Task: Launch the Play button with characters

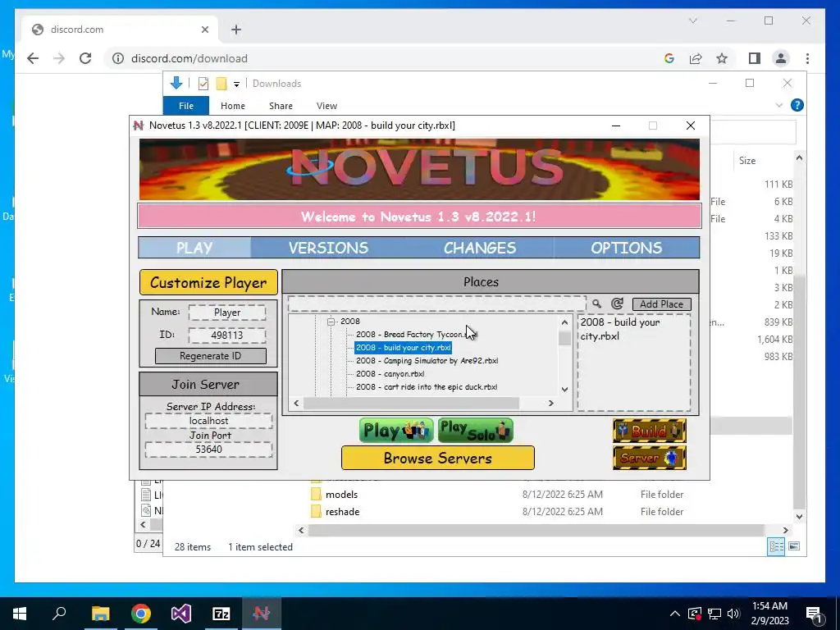Action: (x=396, y=430)
